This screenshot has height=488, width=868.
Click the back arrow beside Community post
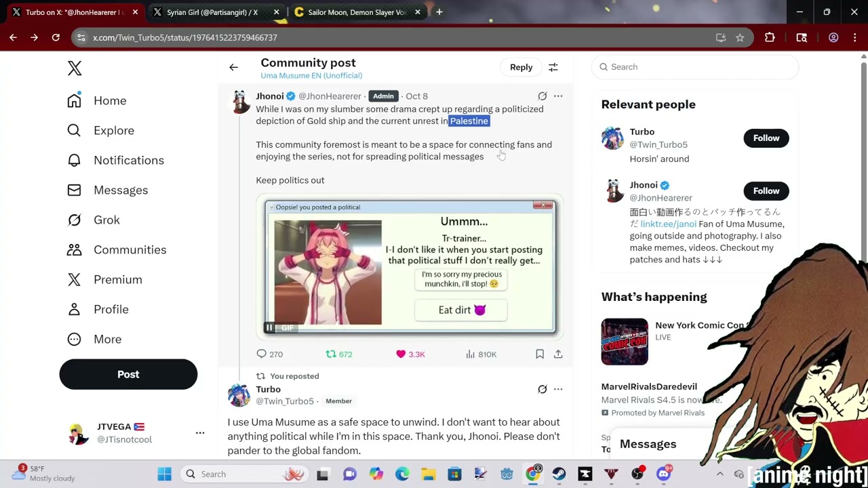coord(233,67)
